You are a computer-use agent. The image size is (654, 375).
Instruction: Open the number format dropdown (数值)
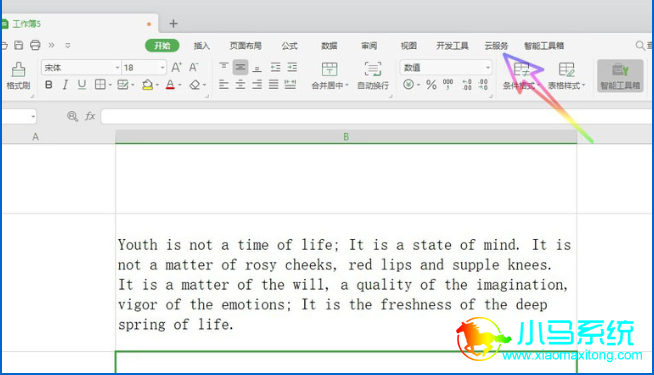coord(488,68)
